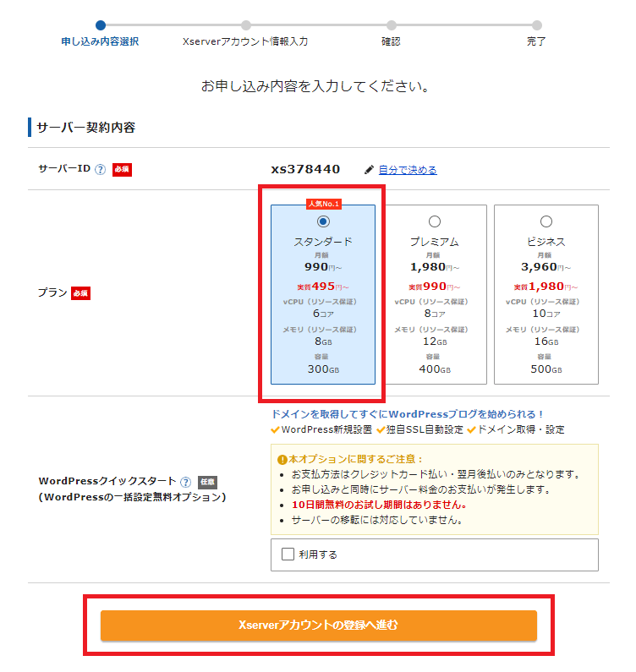
Task: Click the Xserverアカウントの登録へ進む button
Action: point(319,626)
